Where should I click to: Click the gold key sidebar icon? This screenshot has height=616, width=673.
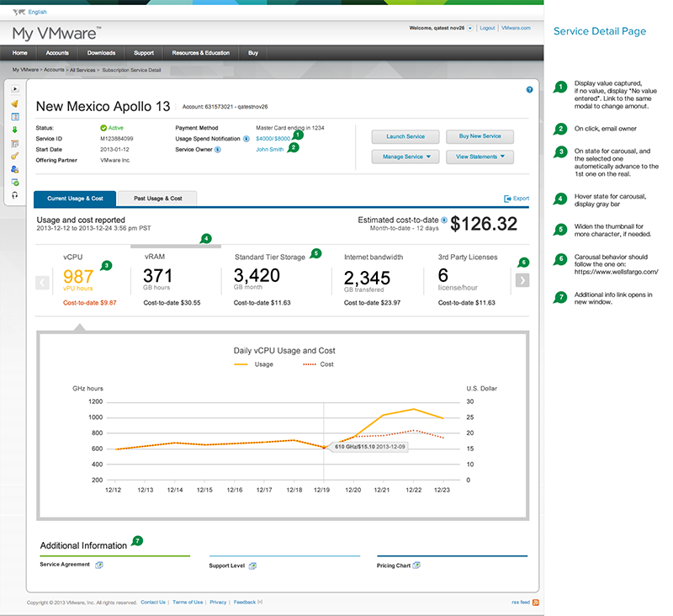15,156
